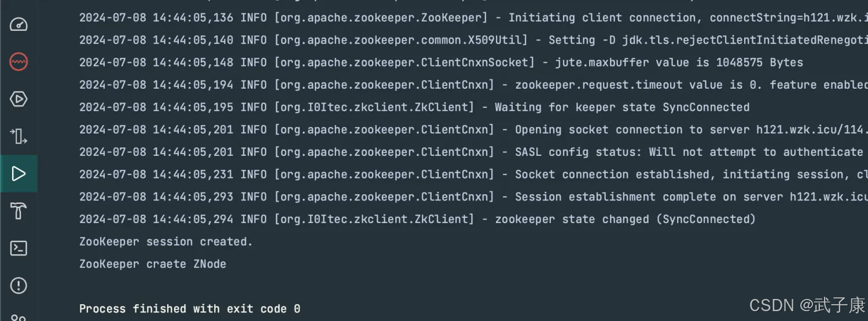Select the Run tool window play icon

pyautogui.click(x=19, y=174)
